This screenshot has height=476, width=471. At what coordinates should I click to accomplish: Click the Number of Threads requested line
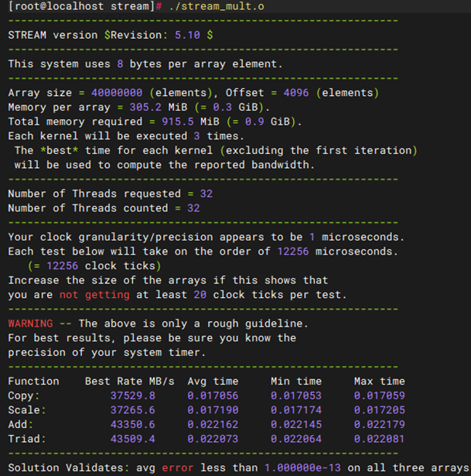tap(110, 193)
